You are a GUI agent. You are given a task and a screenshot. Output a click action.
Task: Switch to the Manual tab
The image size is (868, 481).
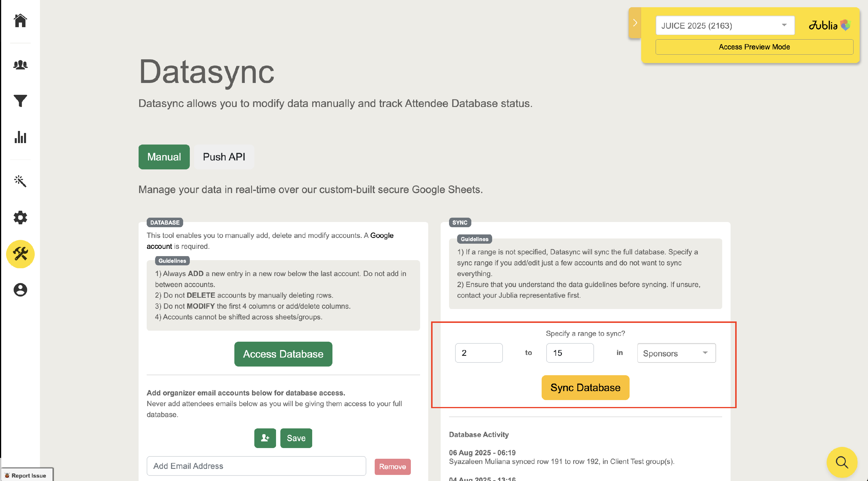[164, 157]
